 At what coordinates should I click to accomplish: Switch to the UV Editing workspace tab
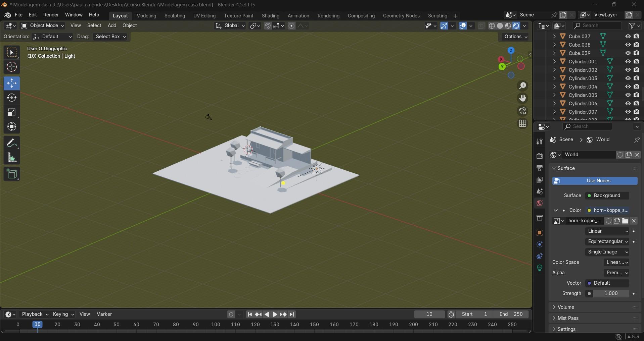tap(204, 16)
